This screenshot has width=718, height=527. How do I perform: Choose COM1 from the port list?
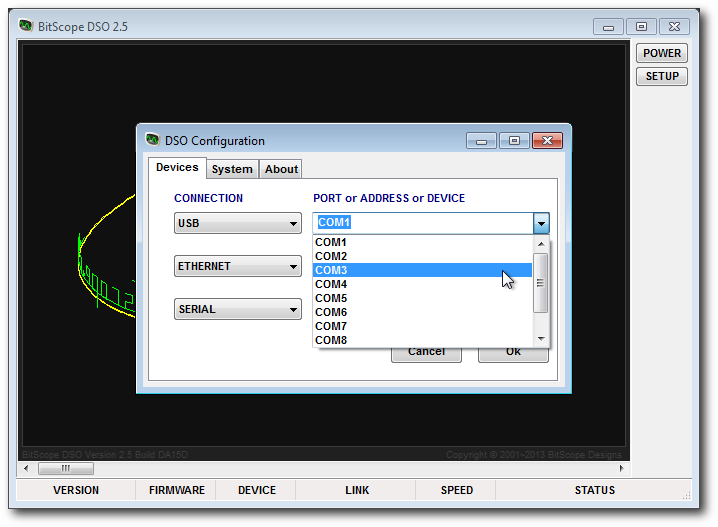423,242
